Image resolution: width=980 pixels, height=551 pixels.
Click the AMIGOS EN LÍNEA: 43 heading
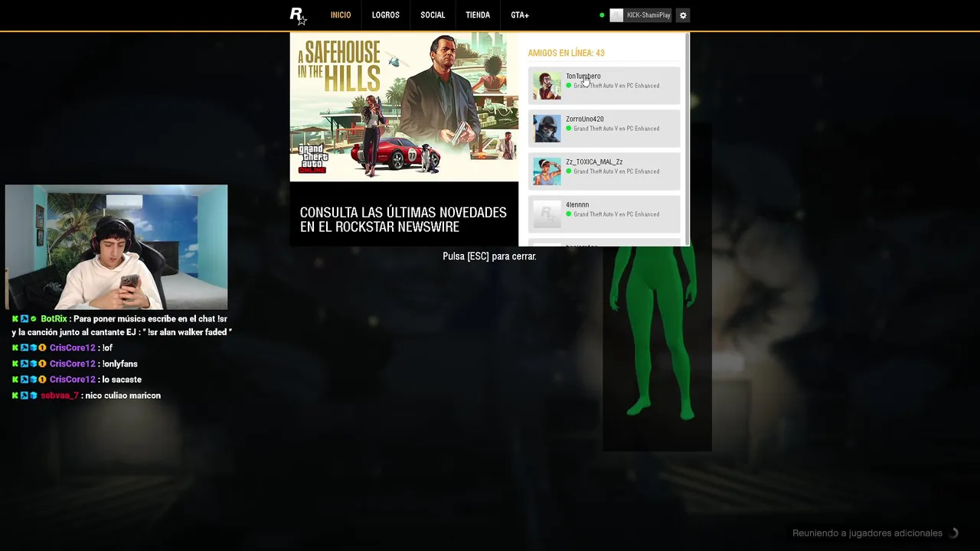point(566,53)
